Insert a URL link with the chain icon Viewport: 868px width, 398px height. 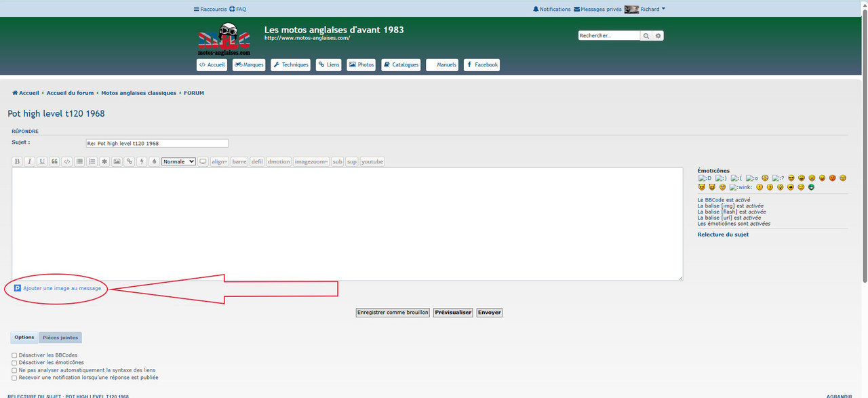pyautogui.click(x=129, y=161)
